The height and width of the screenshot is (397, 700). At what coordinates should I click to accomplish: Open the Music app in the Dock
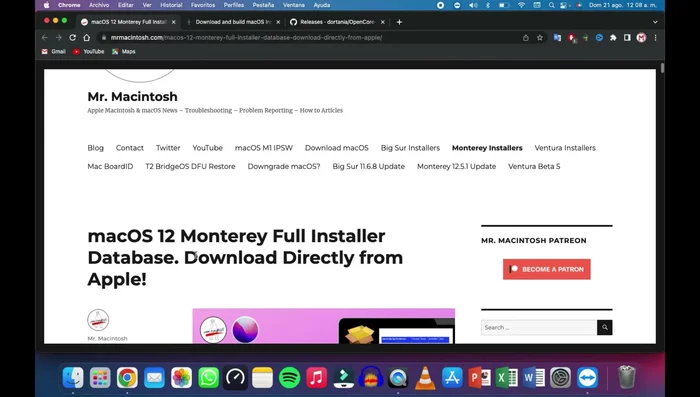pos(317,378)
